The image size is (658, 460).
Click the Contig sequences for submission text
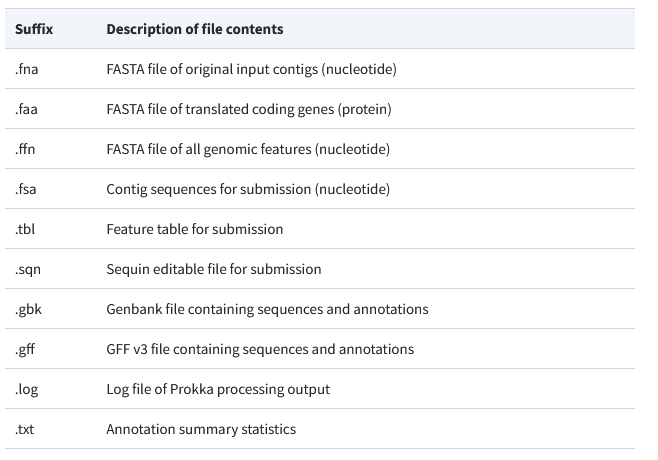pyautogui.click(x=248, y=189)
